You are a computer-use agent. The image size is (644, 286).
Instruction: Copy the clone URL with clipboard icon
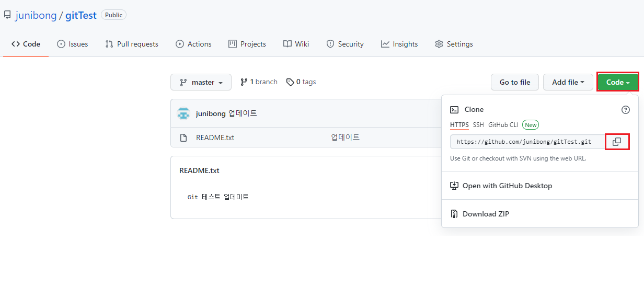pos(617,142)
